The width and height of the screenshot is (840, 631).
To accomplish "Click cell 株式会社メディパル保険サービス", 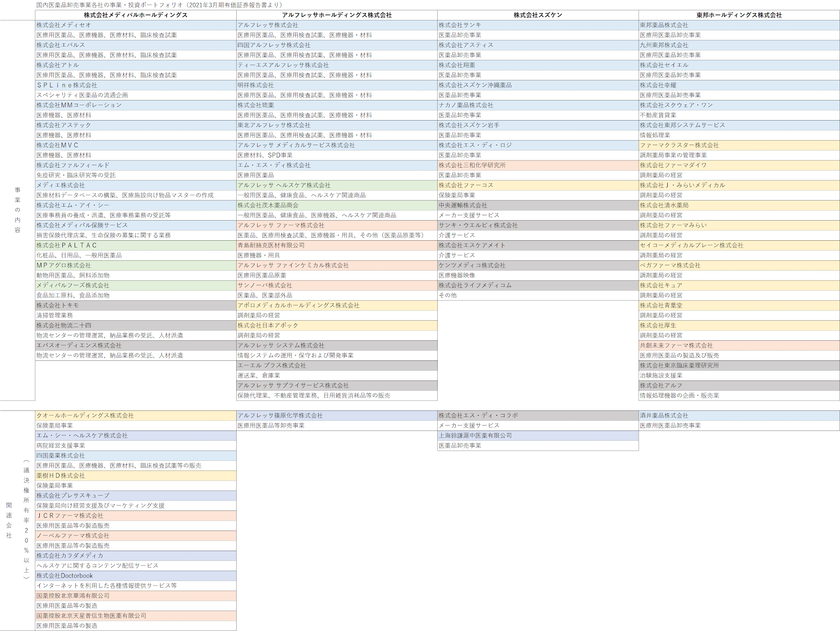I will click(136, 226).
